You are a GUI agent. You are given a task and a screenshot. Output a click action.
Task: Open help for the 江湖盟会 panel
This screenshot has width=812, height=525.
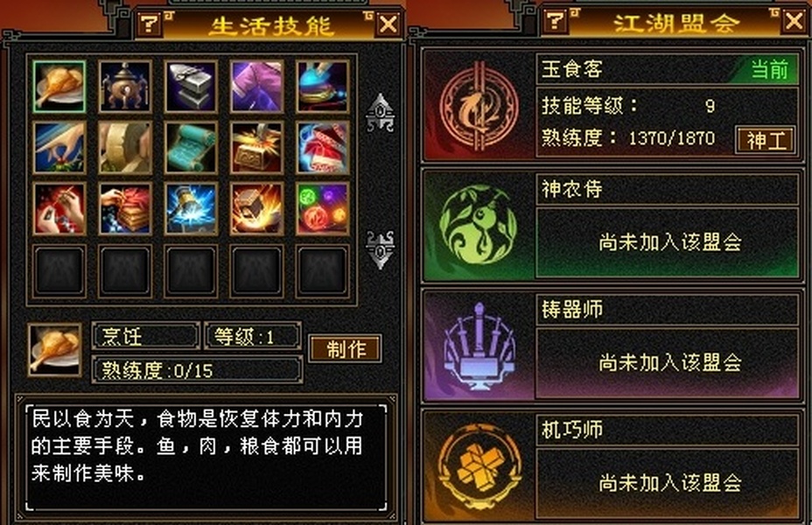pyautogui.click(x=555, y=21)
